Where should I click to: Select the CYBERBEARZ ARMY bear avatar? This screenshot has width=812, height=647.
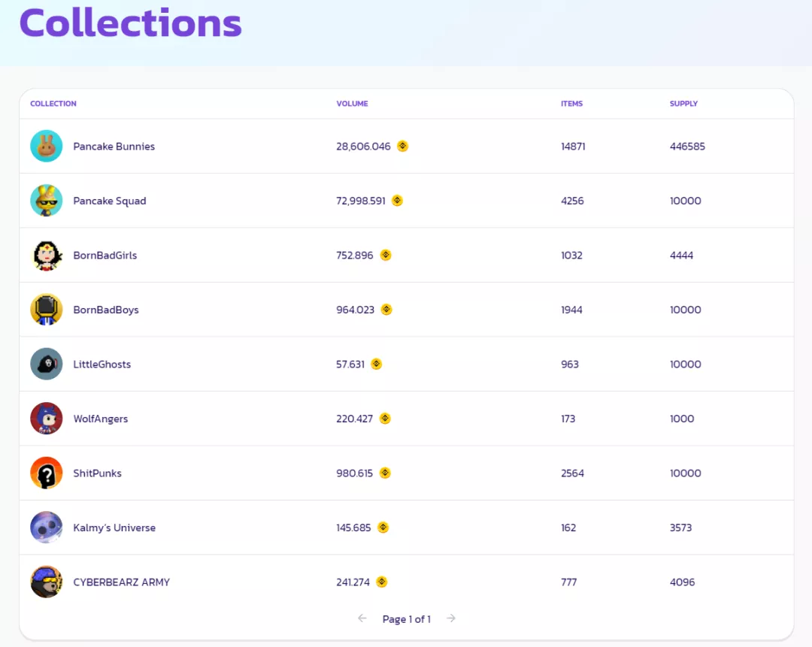pos(46,582)
